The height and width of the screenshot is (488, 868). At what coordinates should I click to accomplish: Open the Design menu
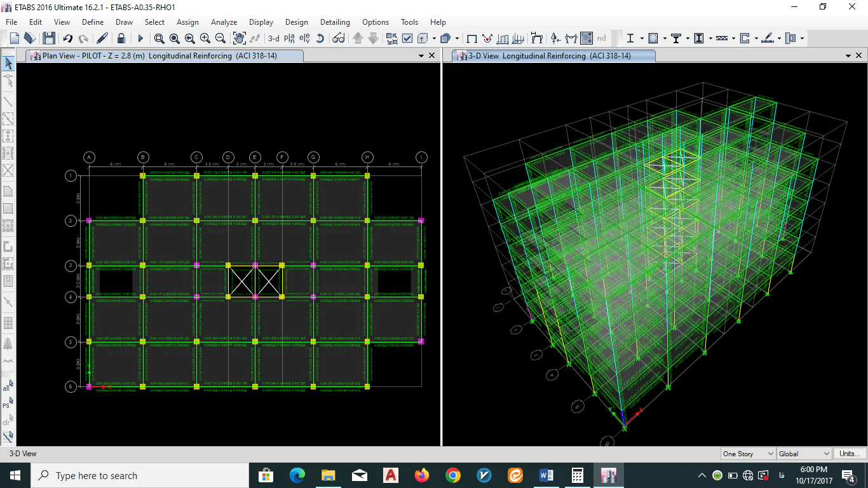click(297, 22)
